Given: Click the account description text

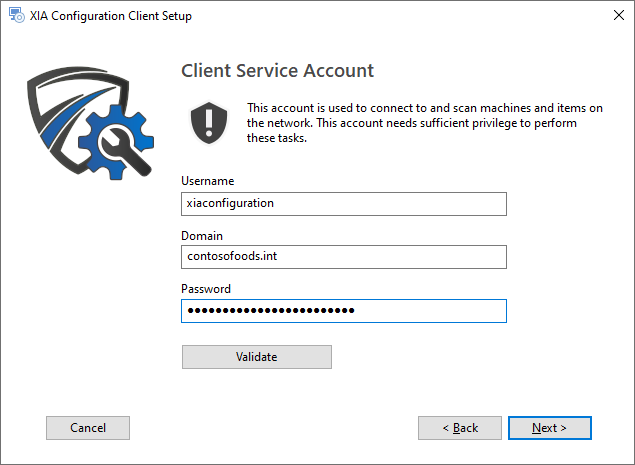Looking at the screenshot, I should 425,123.
